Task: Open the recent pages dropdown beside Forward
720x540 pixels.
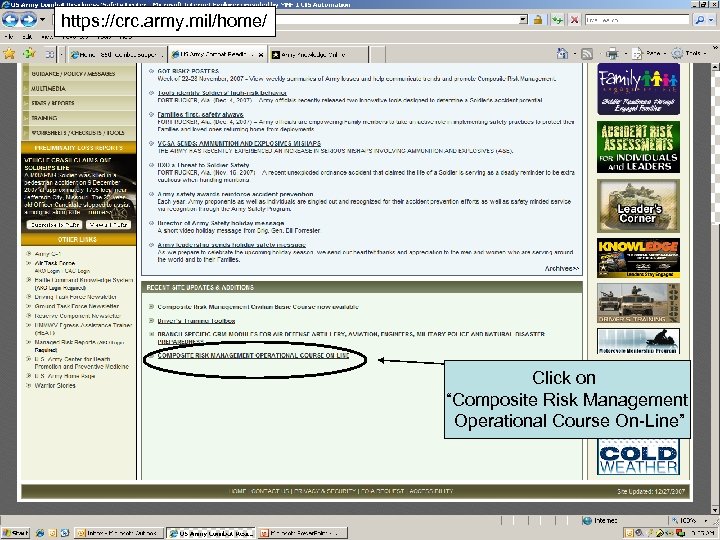Action: 42,20
